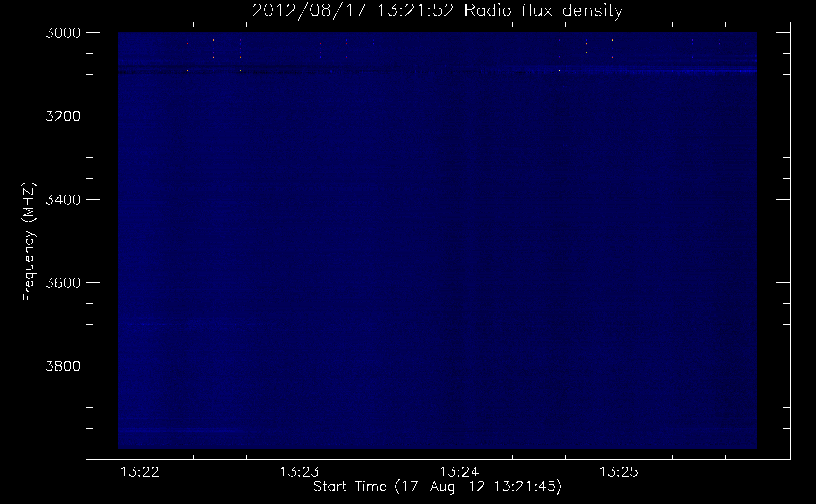Click the 3800 frequency tick label
The height and width of the screenshot is (504, 816).
click(63, 366)
